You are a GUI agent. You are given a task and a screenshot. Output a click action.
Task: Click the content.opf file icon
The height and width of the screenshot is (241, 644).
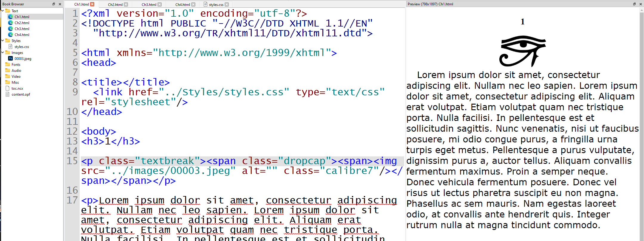[x=7, y=94]
